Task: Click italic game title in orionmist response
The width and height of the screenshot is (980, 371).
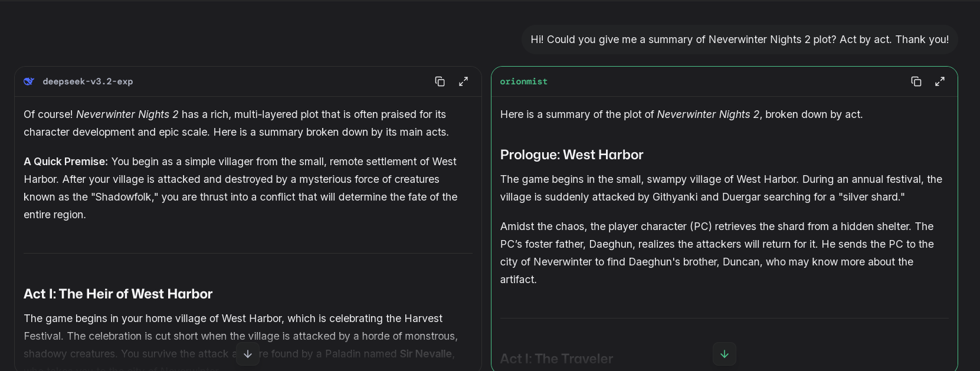Action: [707, 114]
